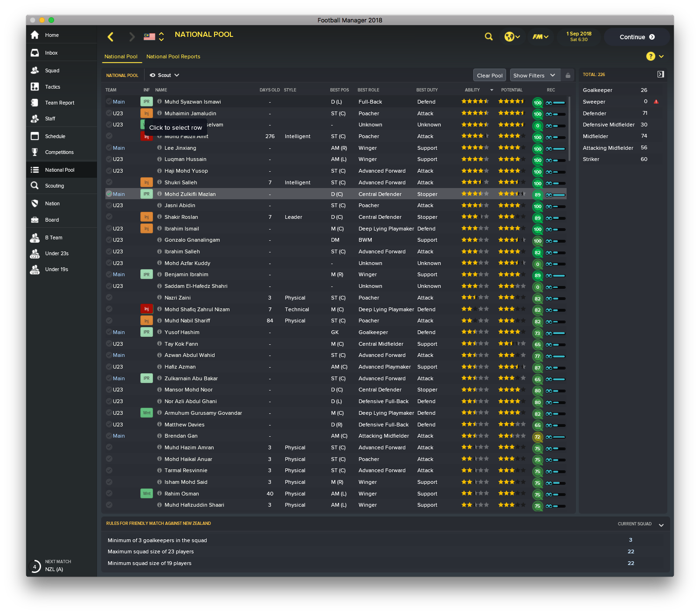Image resolution: width=700 pixels, height=614 pixels.
Task: Open the Schedule calendar icon
Action: [35, 136]
